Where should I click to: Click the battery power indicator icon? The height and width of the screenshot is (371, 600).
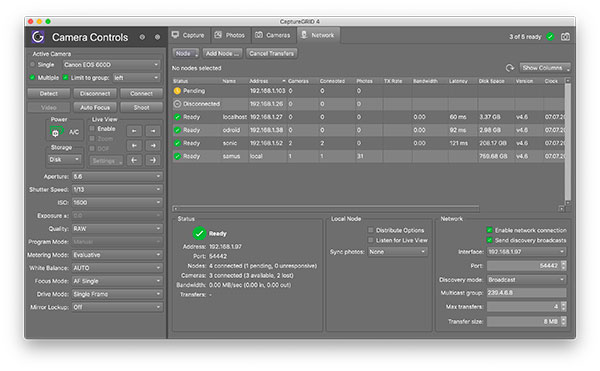56,132
